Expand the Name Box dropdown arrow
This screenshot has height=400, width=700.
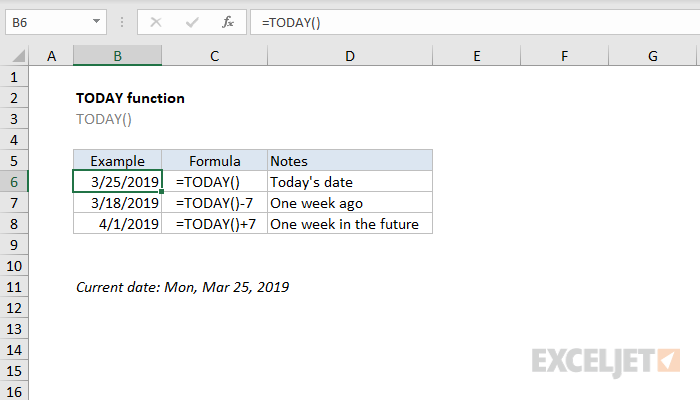(96, 21)
